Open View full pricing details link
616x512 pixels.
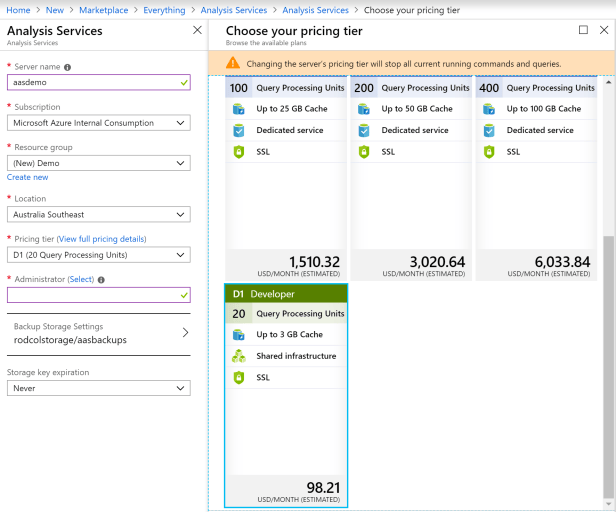pyautogui.click(x=102, y=239)
